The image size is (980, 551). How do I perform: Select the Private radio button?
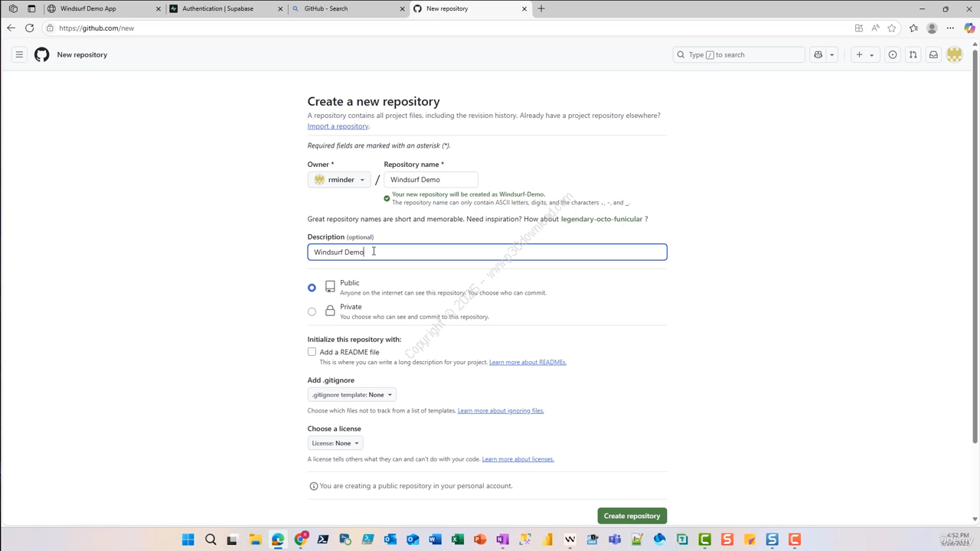click(x=312, y=311)
